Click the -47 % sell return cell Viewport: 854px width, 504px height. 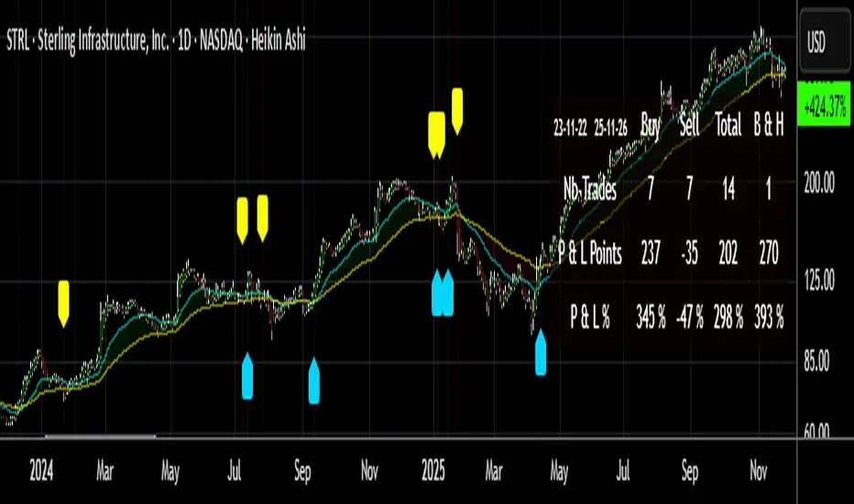point(689,316)
